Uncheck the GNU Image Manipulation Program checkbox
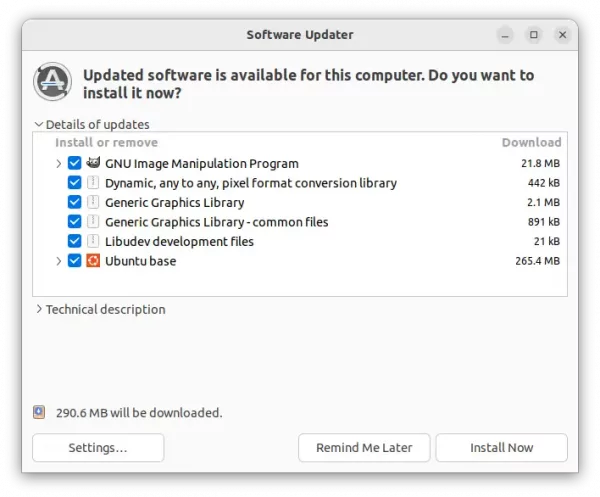Viewport: 600px width, 497px height. click(75, 163)
